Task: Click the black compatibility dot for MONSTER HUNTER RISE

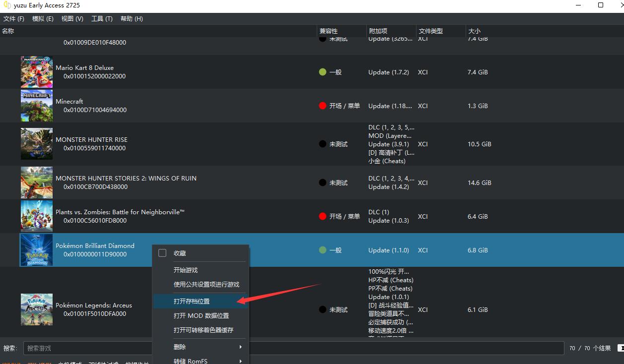Action: 323,144
